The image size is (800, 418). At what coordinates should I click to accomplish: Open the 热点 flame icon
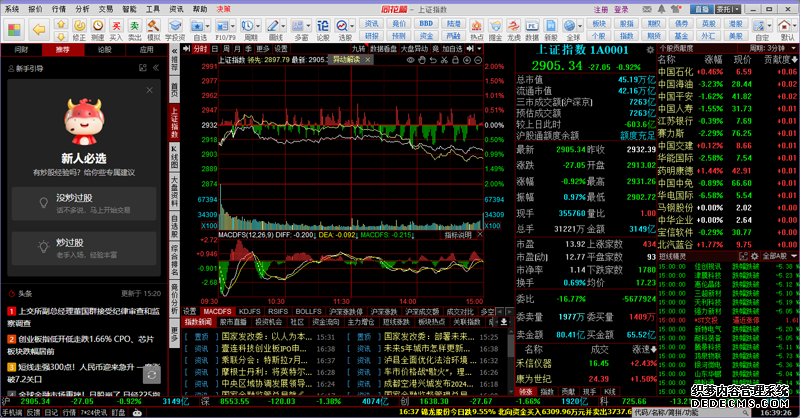click(477, 30)
